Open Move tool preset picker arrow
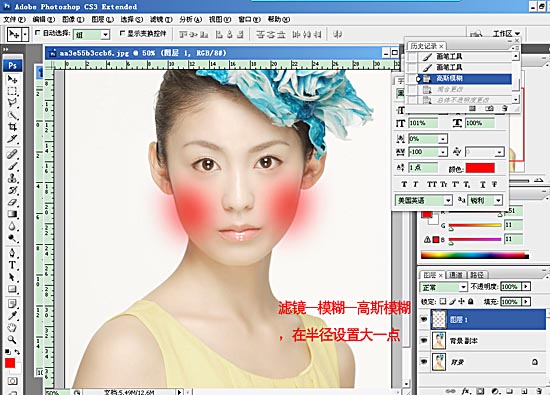 coord(25,34)
